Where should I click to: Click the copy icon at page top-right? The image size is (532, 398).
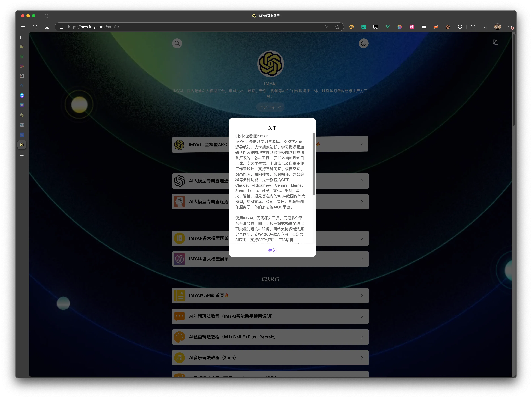(x=495, y=42)
